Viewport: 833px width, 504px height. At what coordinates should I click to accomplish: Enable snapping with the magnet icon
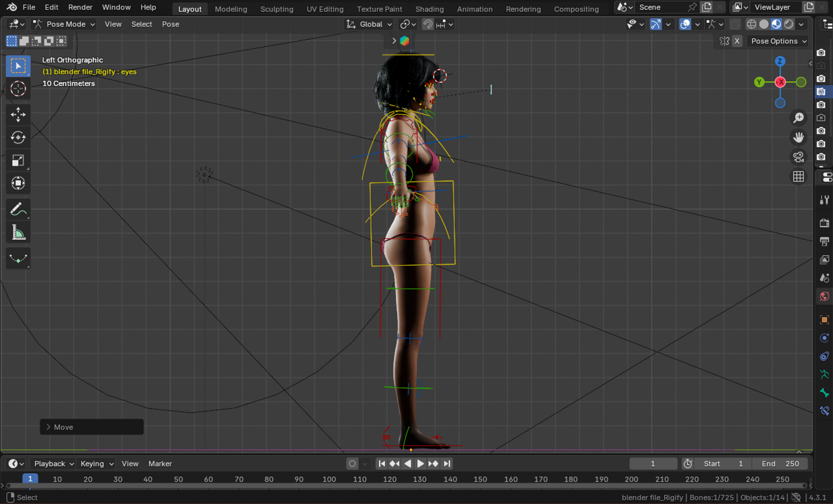pos(428,24)
